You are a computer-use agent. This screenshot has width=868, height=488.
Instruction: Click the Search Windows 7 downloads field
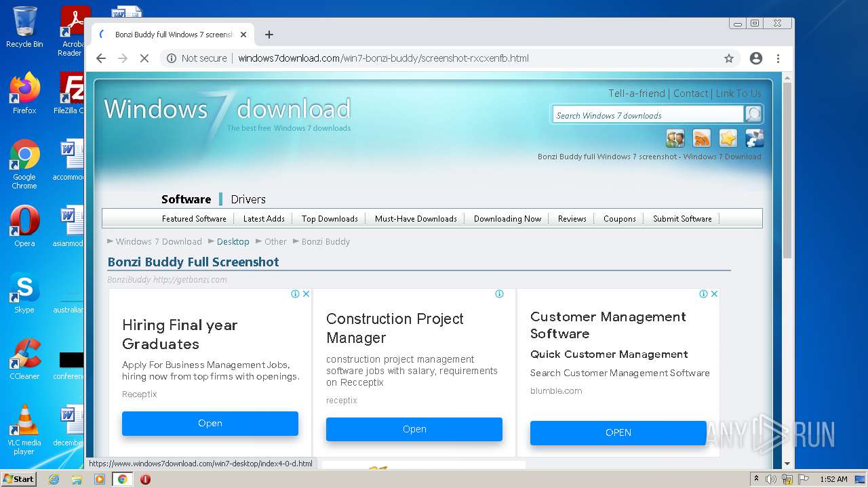click(x=648, y=115)
